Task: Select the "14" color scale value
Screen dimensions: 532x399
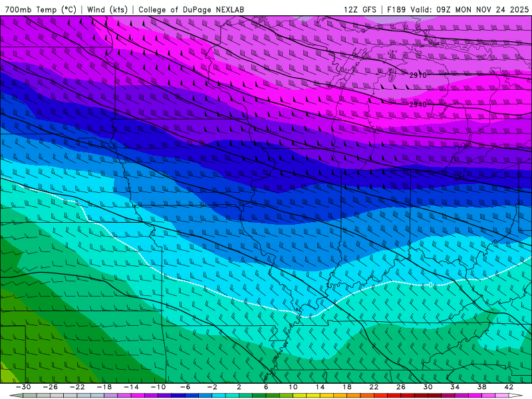Action: [320, 387]
